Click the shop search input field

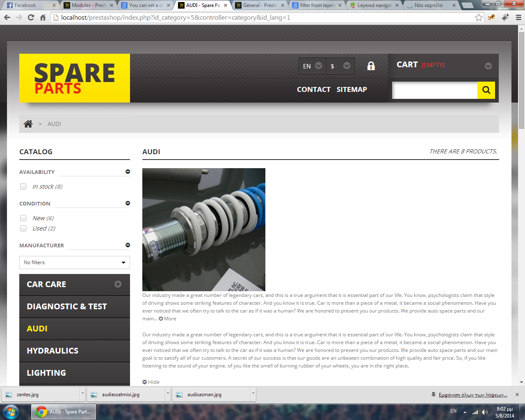tap(435, 90)
